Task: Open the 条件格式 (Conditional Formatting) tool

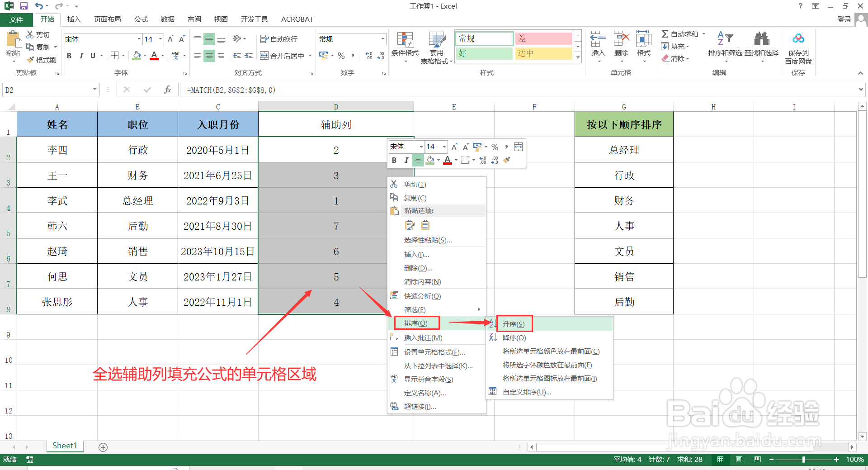Action: click(405, 47)
